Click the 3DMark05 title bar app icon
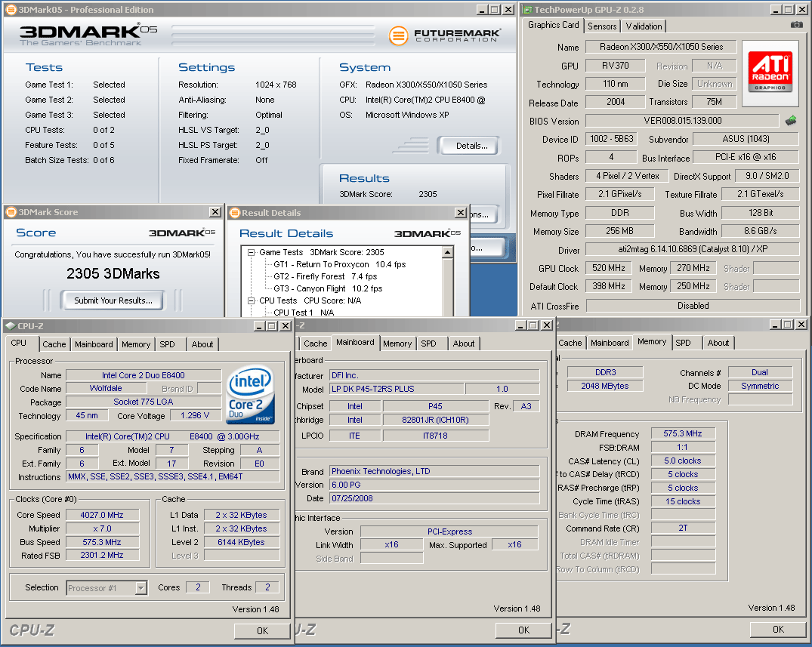Screen dimensions: 812x647 (11, 9)
